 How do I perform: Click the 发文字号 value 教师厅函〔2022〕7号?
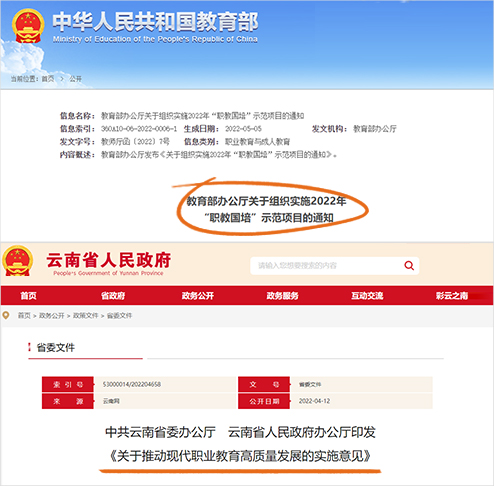(x=135, y=142)
